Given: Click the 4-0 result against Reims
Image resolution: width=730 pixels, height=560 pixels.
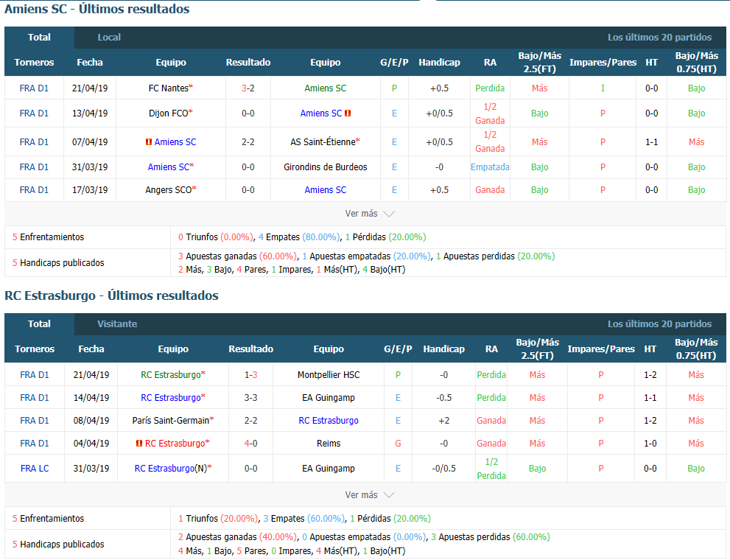Looking at the screenshot, I should [251, 443].
